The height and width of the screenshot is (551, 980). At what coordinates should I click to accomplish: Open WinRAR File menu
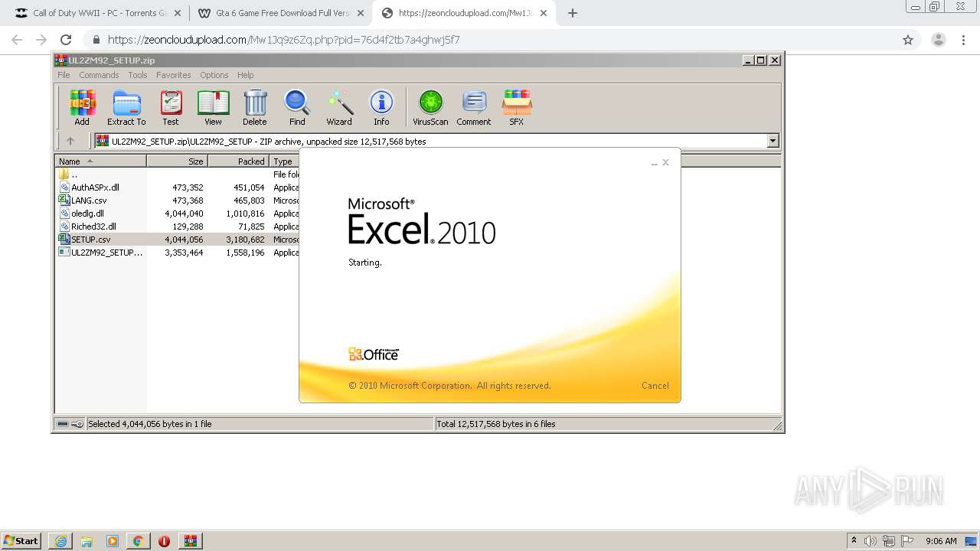coord(64,75)
